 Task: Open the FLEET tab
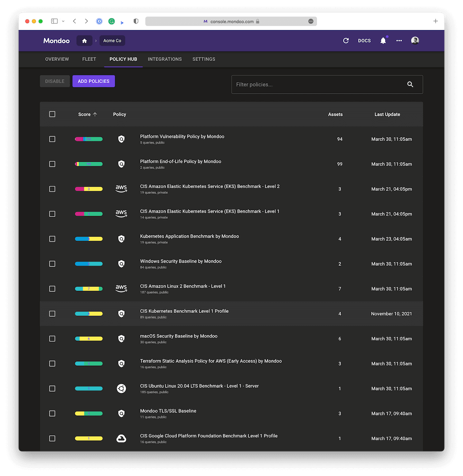point(89,59)
